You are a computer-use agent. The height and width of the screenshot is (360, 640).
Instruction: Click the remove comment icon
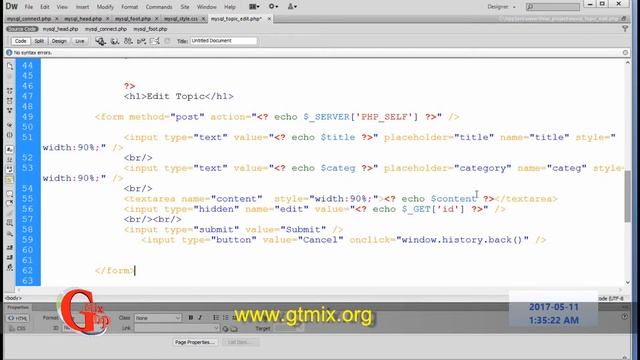[x=10, y=203]
